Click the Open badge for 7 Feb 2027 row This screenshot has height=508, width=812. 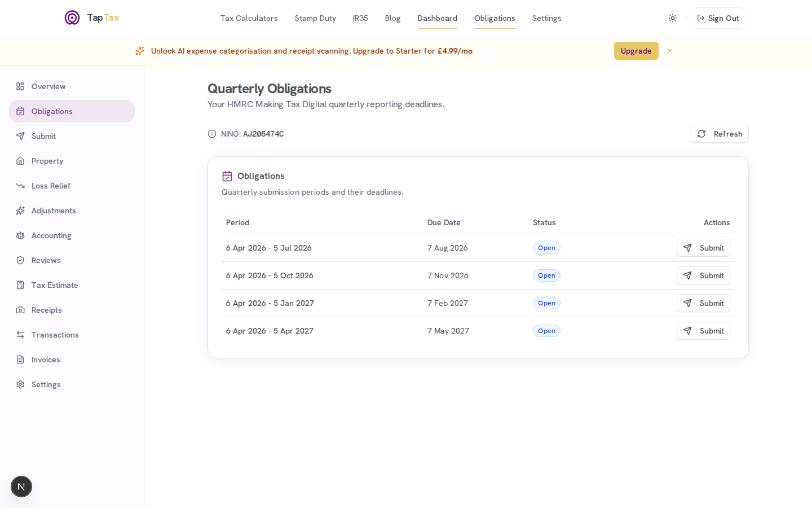546,303
